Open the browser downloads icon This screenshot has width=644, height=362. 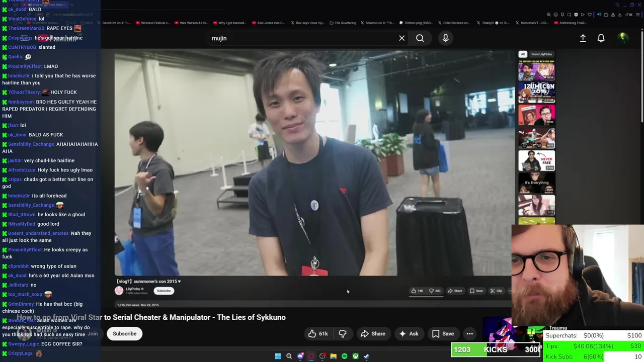pos(620,15)
